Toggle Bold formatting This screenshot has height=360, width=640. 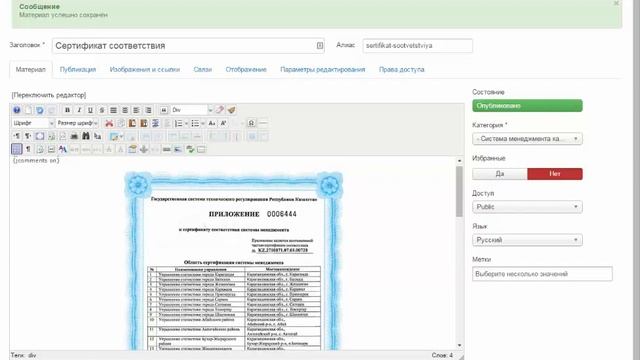[x=67, y=110]
